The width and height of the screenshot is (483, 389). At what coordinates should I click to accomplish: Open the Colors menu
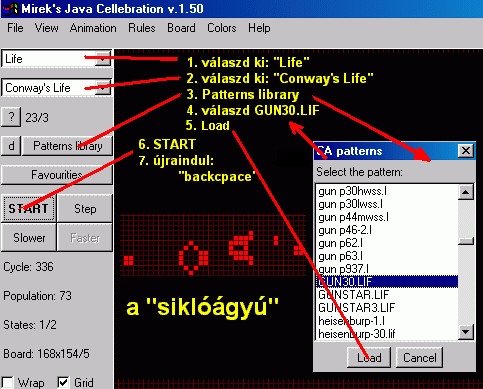pos(222,28)
